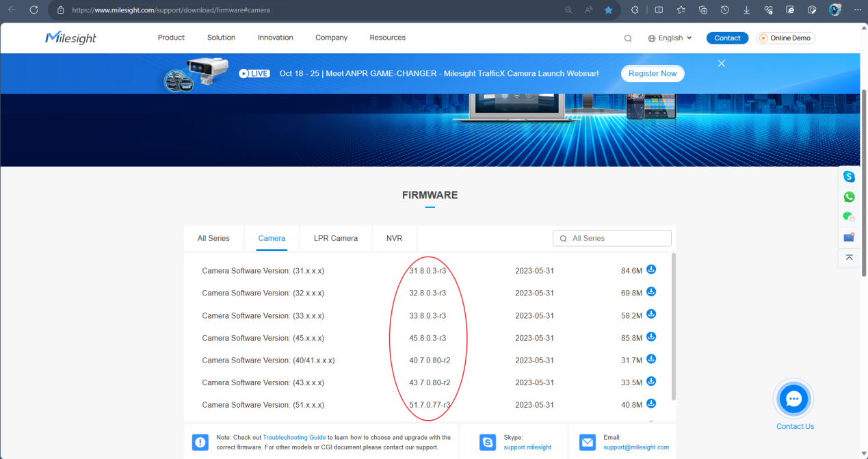Switch to the LPR Camera tab
Image resolution: width=868 pixels, height=459 pixels.
tap(336, 238)
